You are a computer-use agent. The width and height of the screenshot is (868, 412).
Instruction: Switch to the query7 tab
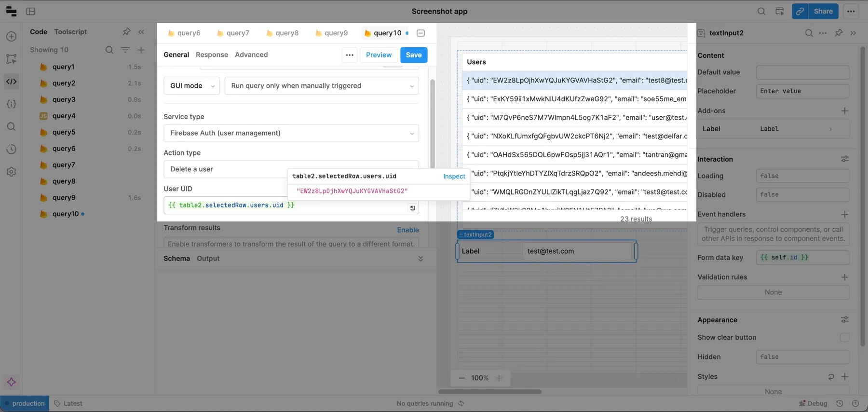point(233,33)
